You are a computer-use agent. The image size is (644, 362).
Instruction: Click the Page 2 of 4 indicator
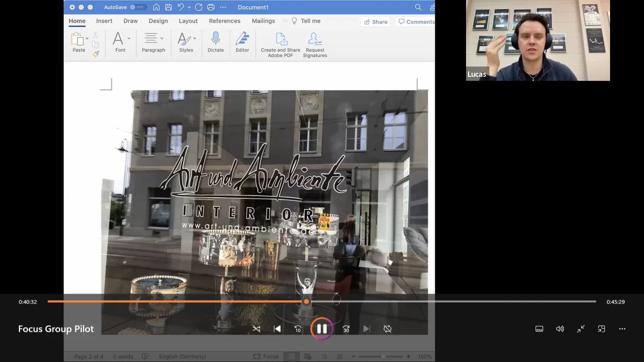[89, 356]
